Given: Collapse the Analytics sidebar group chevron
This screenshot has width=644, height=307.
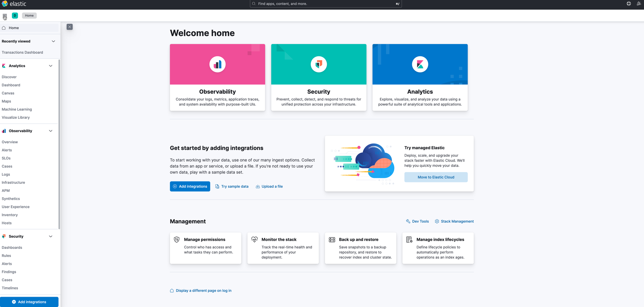Looking at the screenshot, I should (51, 66).
